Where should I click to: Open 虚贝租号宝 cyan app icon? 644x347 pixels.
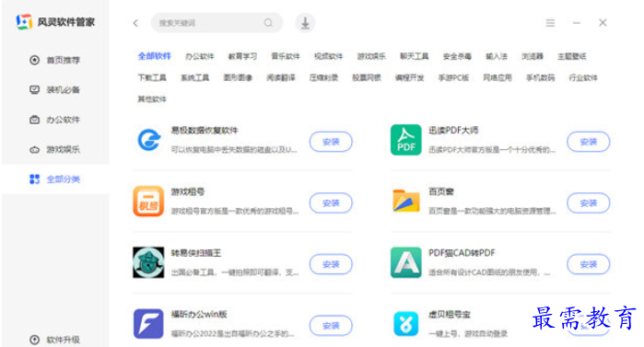[405, 324]
